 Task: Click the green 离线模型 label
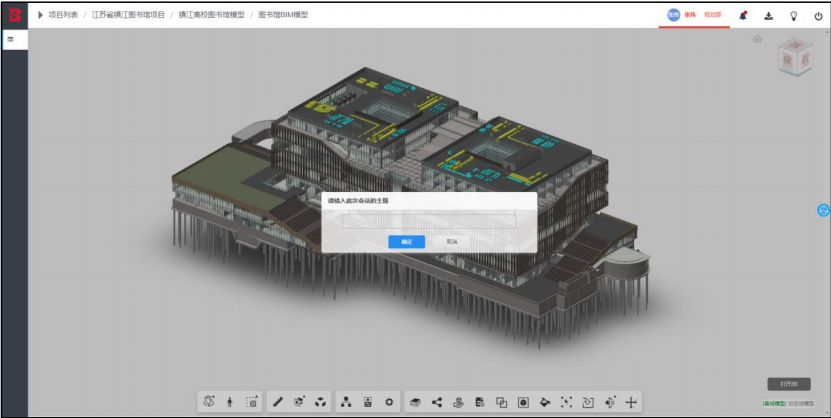pyautogui.click(x=774, y=404)
